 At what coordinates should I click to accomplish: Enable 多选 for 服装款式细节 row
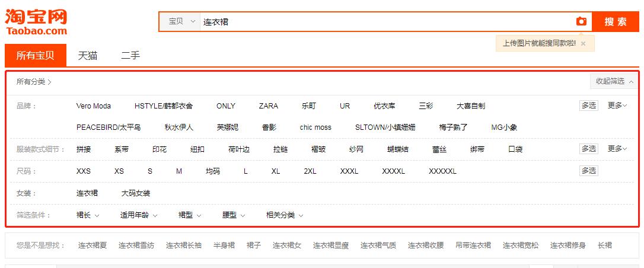(x=588, y=149)
